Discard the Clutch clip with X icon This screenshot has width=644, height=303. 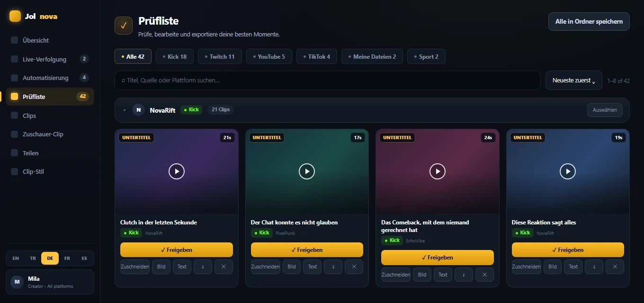click(224, 267)
